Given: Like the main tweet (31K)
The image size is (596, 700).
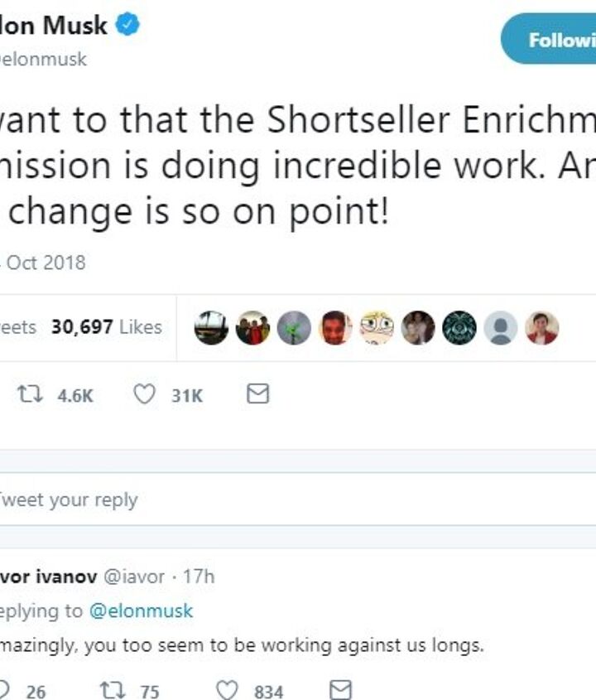Looking at the screenshot, I should coord(145,395).
